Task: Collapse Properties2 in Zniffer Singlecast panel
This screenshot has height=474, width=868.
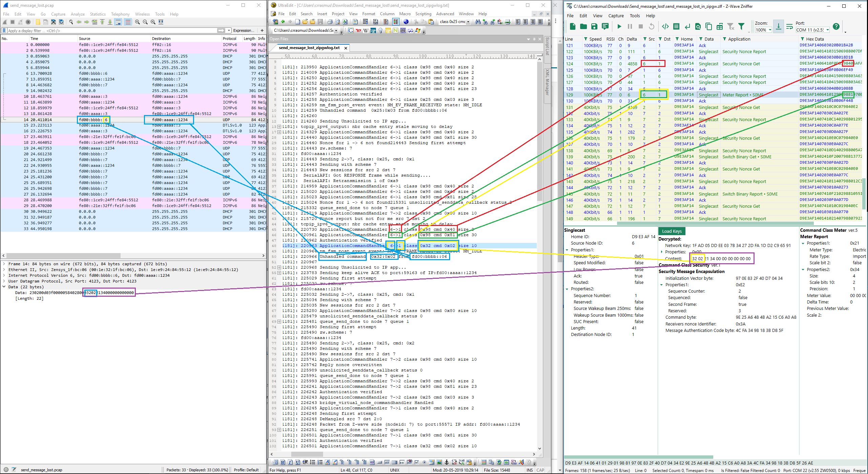Action: coord(567,289)
